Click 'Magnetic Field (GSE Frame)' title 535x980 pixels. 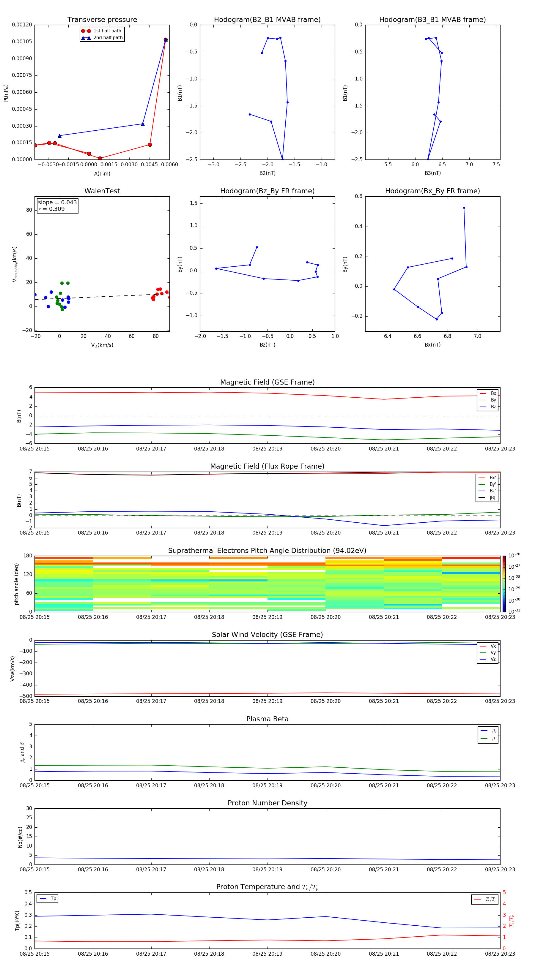click(267, 382)
